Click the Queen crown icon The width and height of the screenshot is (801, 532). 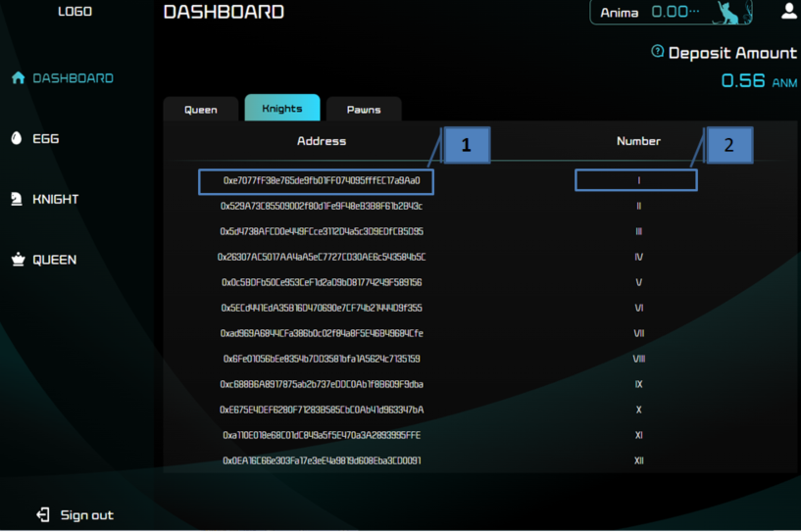point(18,260)
